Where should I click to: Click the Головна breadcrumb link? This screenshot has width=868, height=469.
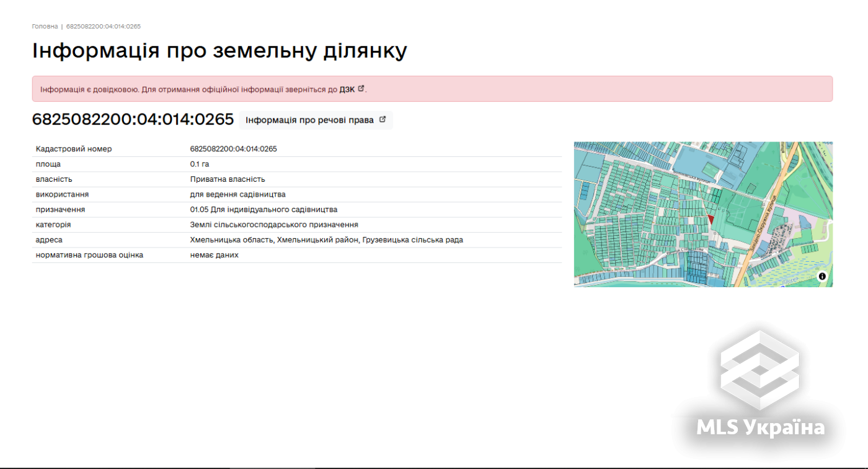(x=45, y=27)
